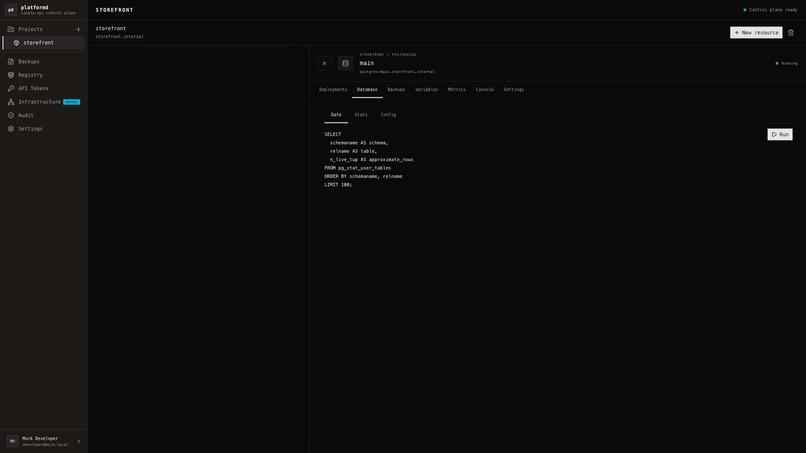
Task: Click the API Tokens key icon
Action: click(x=11, y=88)
